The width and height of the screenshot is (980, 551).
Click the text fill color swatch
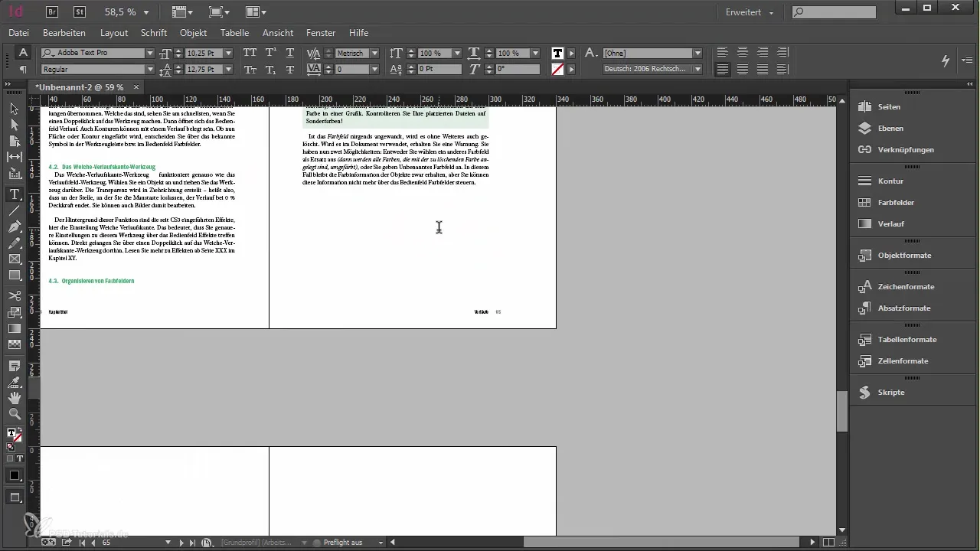557,53
